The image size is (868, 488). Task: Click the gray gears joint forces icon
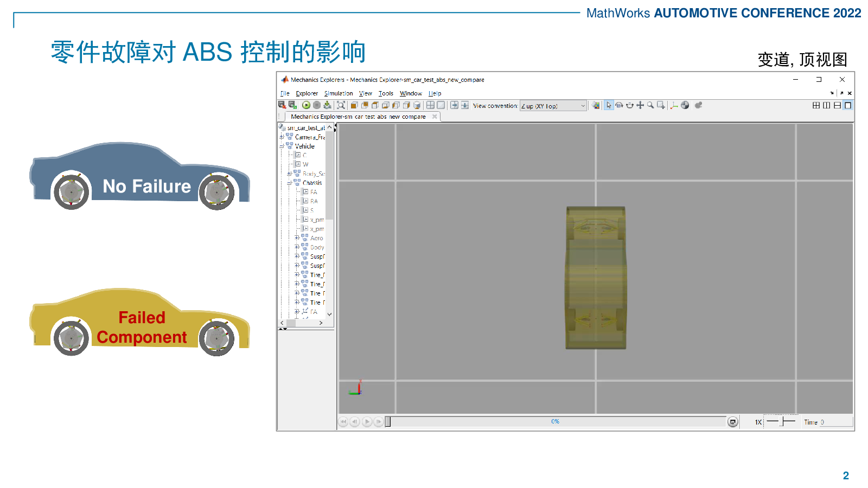pyautogui.click(x=698, y=105)
